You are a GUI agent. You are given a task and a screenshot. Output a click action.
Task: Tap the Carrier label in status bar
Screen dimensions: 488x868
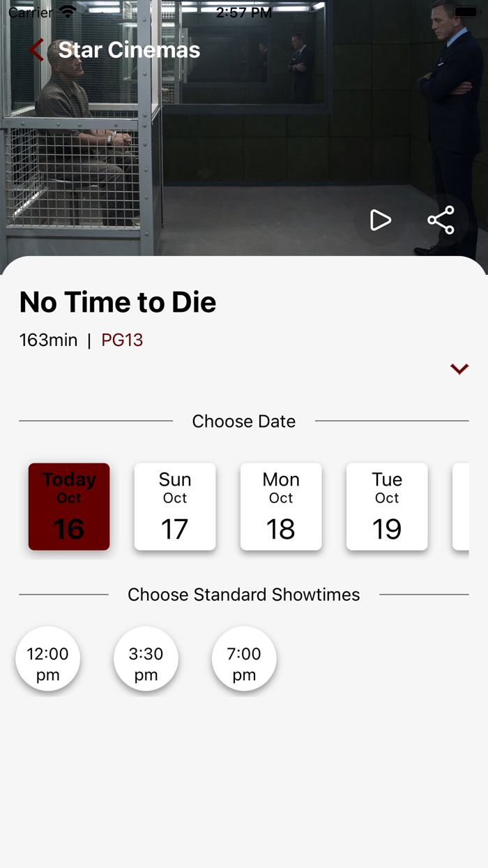point(31,11)
